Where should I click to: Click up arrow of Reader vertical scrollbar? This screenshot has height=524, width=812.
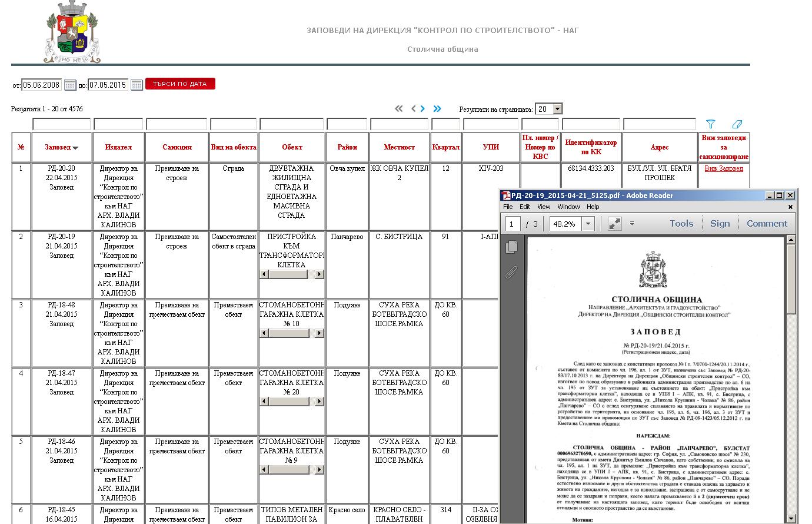click(791, 239)
